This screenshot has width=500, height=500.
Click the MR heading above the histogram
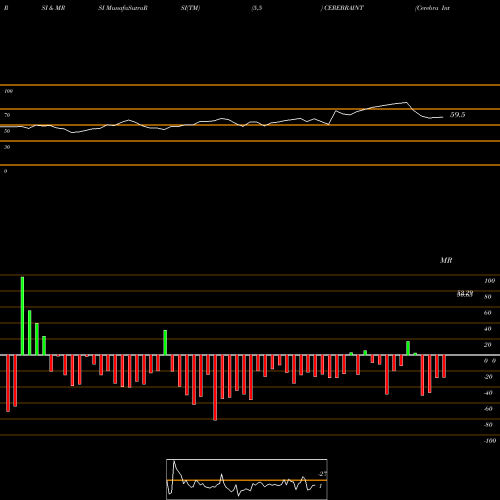click(446, 260)
